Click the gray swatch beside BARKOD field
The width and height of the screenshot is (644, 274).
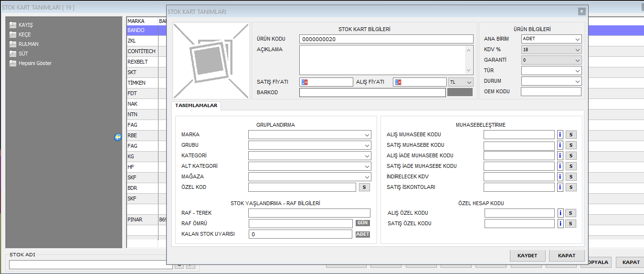460,92
